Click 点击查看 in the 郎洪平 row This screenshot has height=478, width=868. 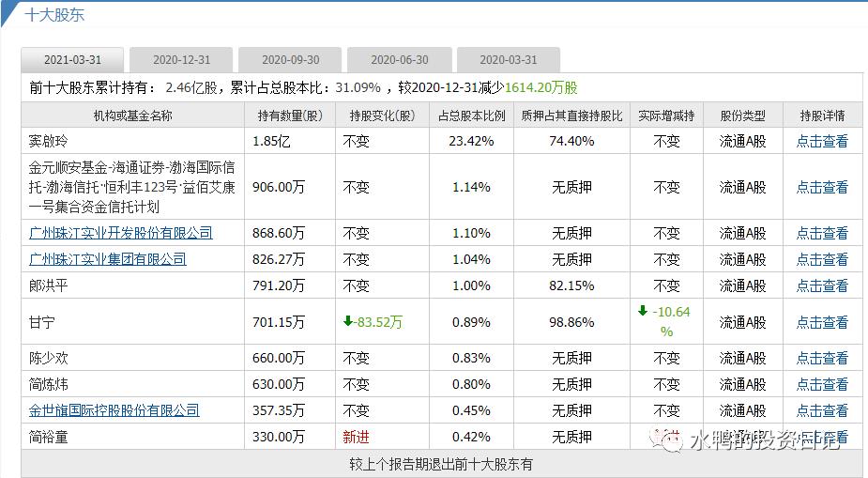click(x=822, y=285)
